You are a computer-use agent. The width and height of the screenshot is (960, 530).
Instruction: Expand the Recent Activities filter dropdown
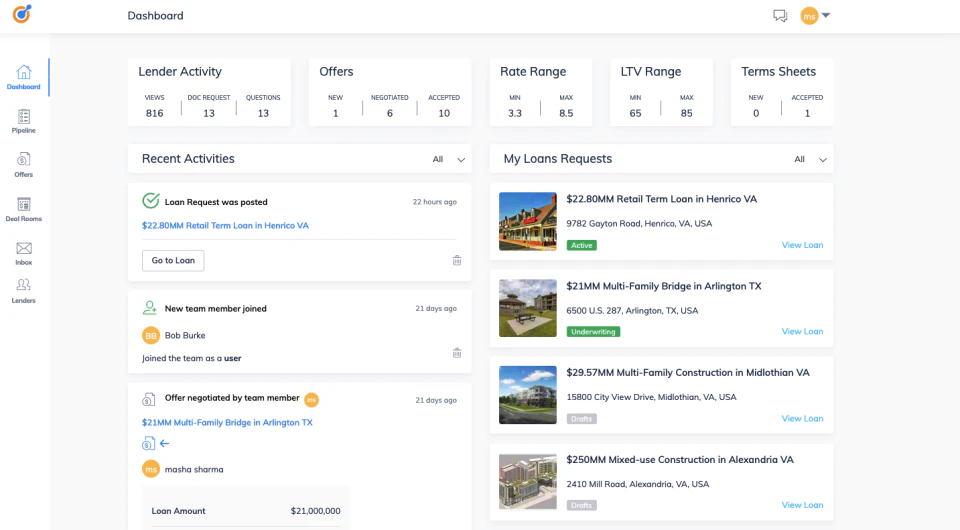tap(461, 159)
